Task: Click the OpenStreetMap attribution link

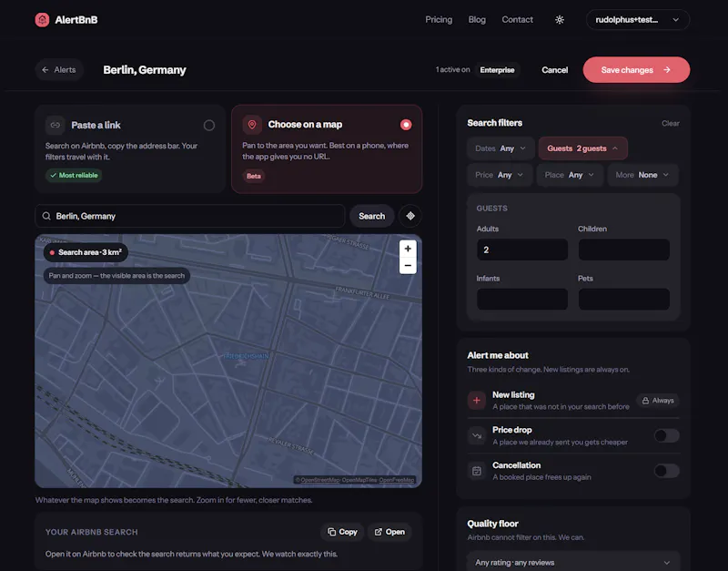Action: point(319,480)
